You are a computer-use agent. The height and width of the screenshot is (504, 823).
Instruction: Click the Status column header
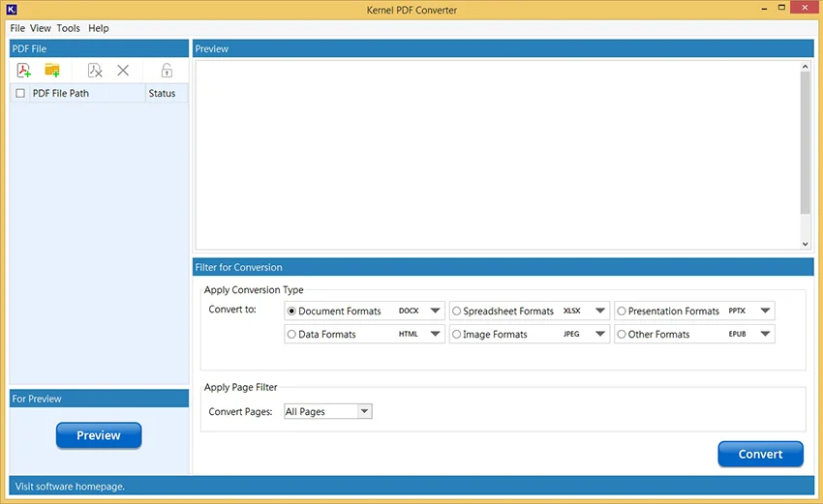(x=166, y=94)
